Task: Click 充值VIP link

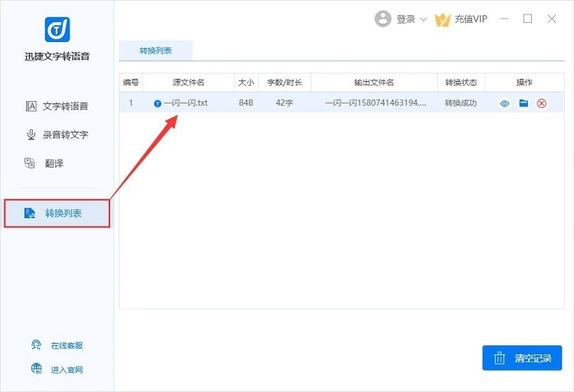Action: [x=471, y=19]
